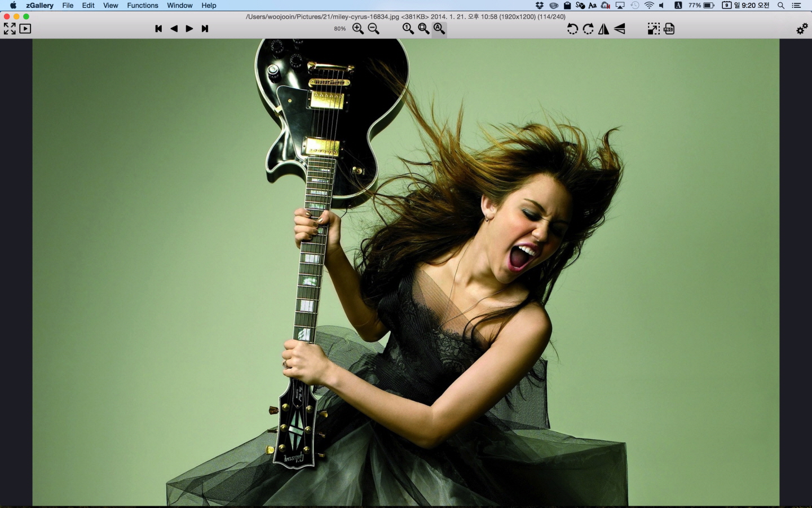812x508 pixels.
Task: Toggle the auto-fit zoom mode
Action: click(439, 29)
